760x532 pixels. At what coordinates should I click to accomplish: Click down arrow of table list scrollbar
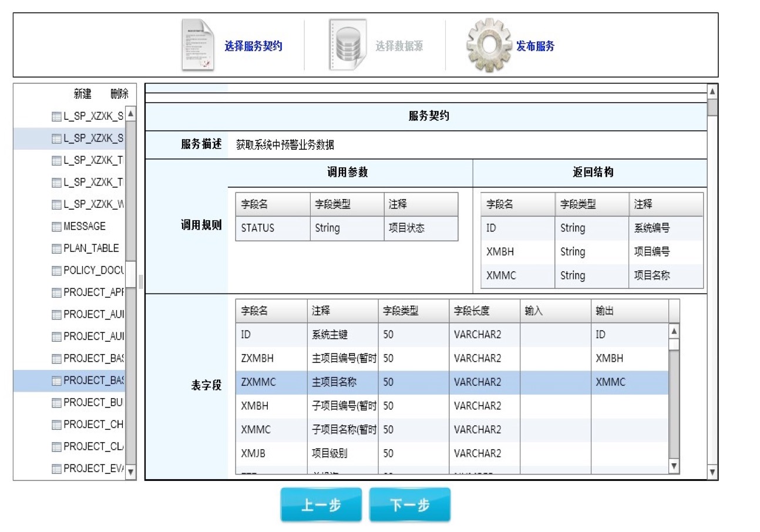(x=130, y=472)
